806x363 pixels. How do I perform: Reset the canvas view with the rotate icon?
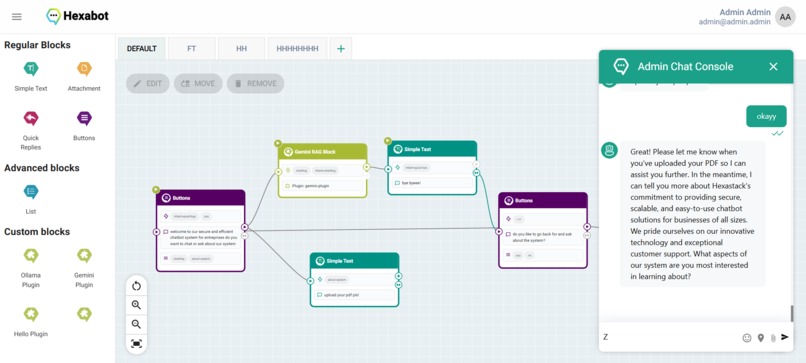pyautogui.click(x=136, y=286)
